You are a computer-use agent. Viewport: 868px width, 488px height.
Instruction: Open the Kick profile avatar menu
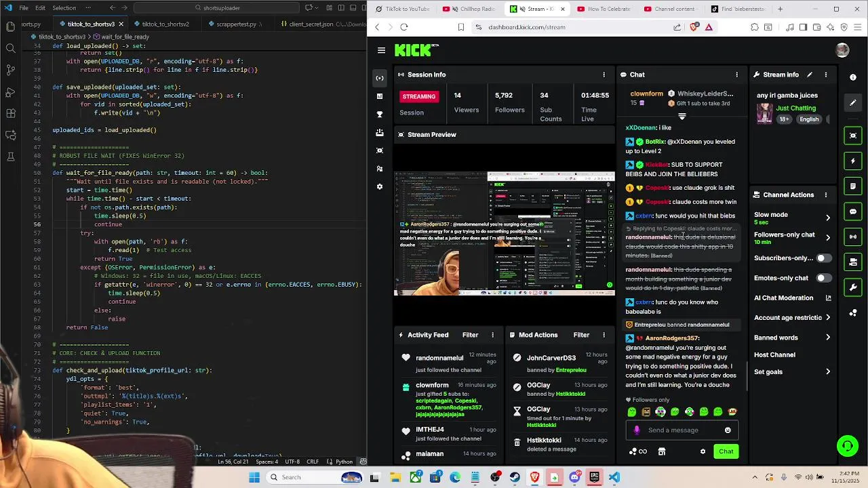(842, 50)
